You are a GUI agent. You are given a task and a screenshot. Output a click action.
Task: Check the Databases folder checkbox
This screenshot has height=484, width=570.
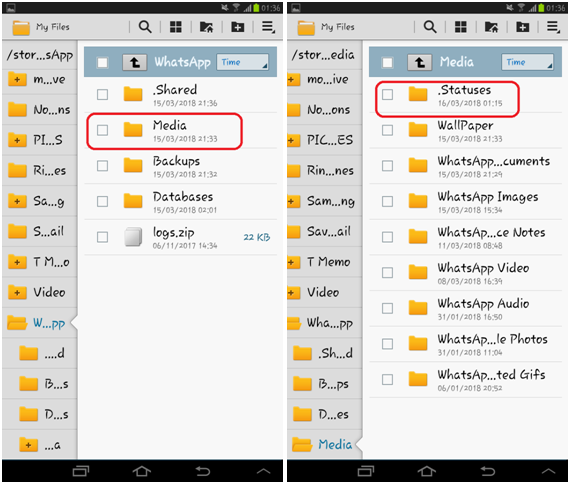pyautogui.click(x=103, y=201)
